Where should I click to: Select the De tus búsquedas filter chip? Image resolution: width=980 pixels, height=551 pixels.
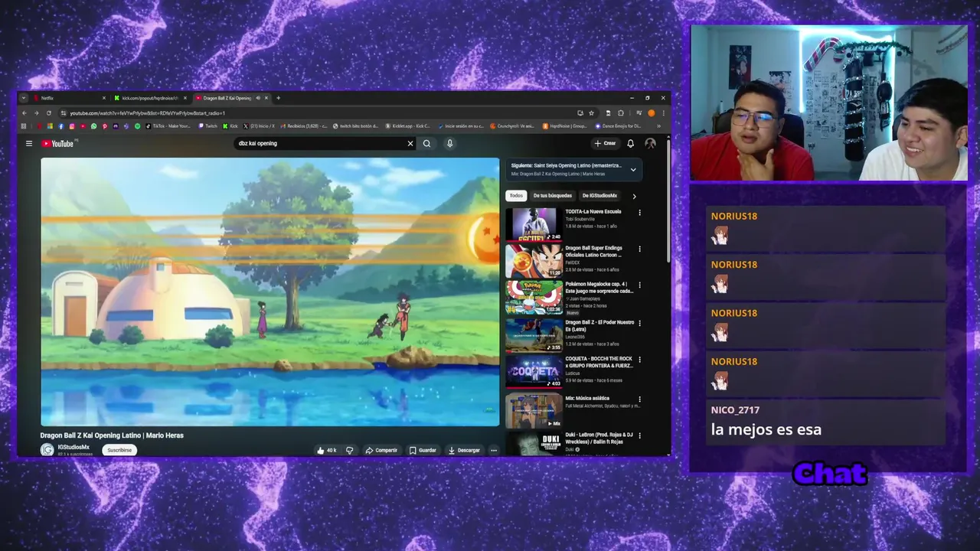pos(553,196)
